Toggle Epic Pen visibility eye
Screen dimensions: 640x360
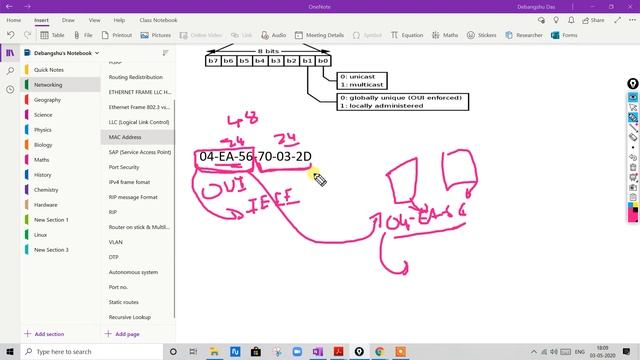coord(633,97)
